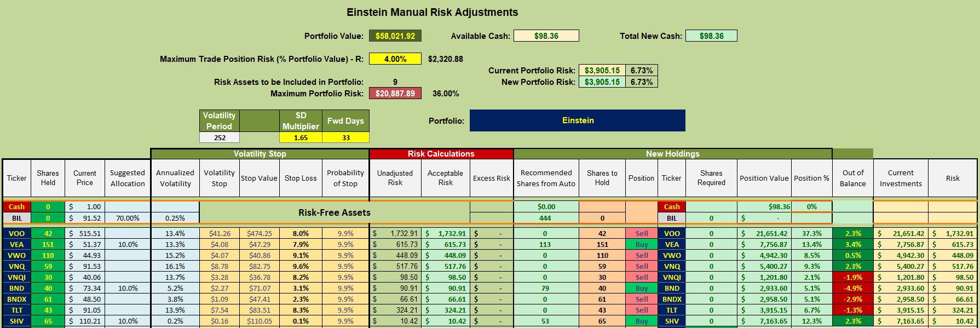980x328 pixels.
Task: Click the red Cash ticker cell in first column
Action: [16, 206]
